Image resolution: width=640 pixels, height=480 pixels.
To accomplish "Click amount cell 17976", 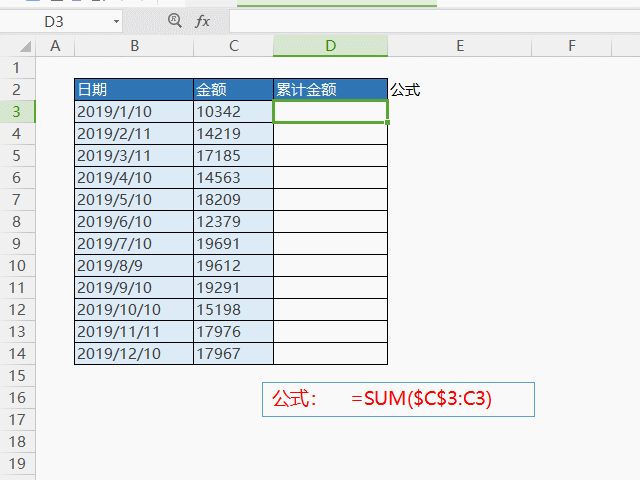I will [233, 332].
